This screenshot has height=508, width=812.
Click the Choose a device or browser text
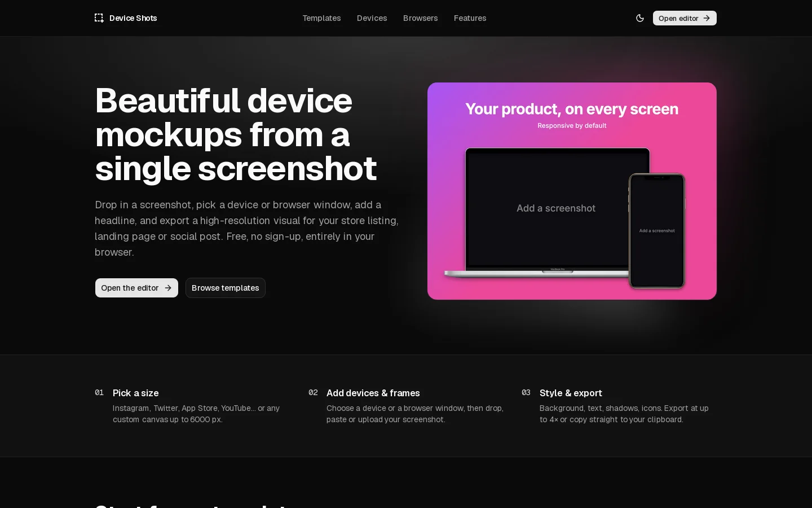tap(415, 414)
